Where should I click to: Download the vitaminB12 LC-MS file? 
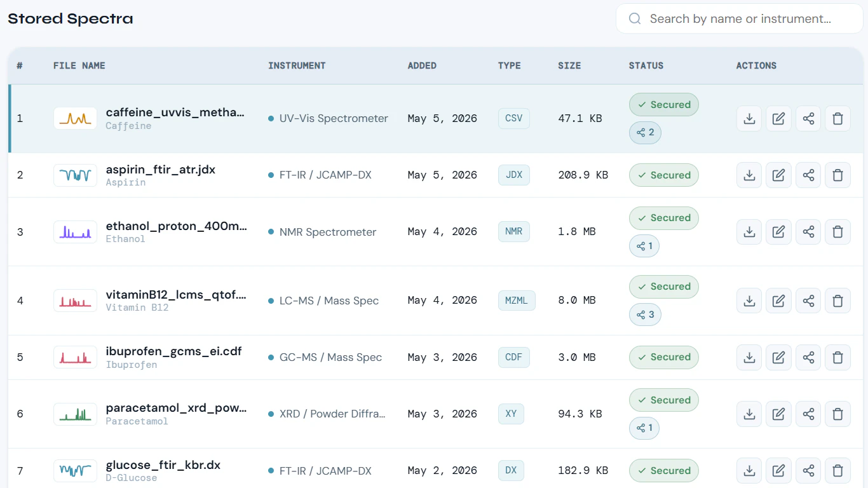pos(749,301)
